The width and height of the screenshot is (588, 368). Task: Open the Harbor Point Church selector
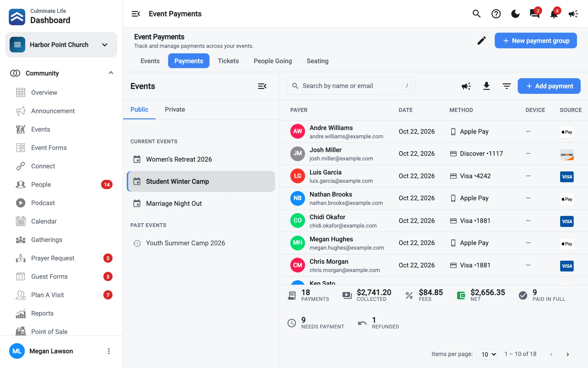click(61, 45)
